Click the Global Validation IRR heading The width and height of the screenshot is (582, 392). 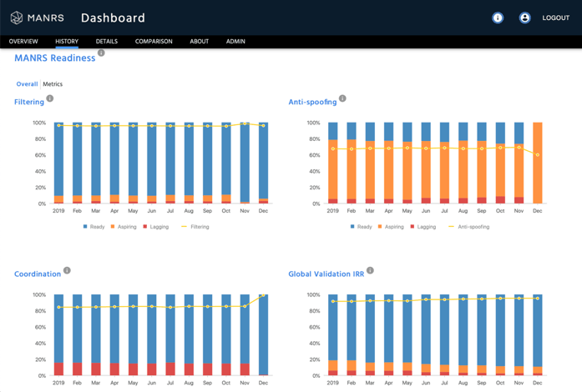[326, 274]
